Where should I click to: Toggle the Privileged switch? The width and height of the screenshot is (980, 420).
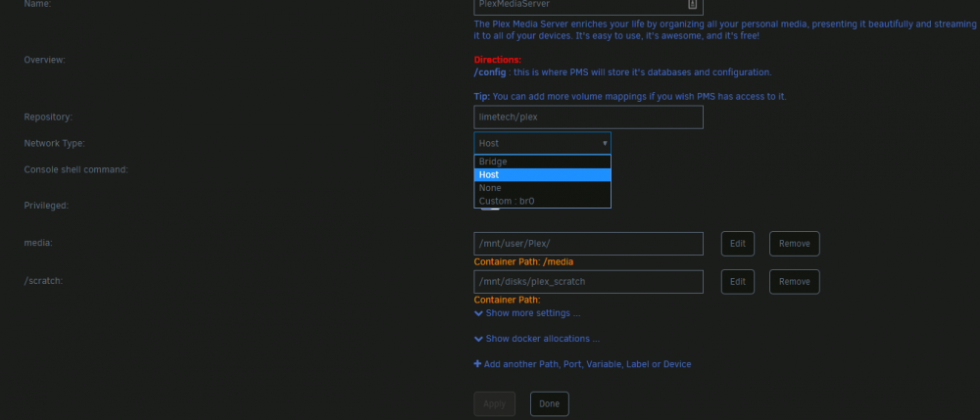click(491, 209)
